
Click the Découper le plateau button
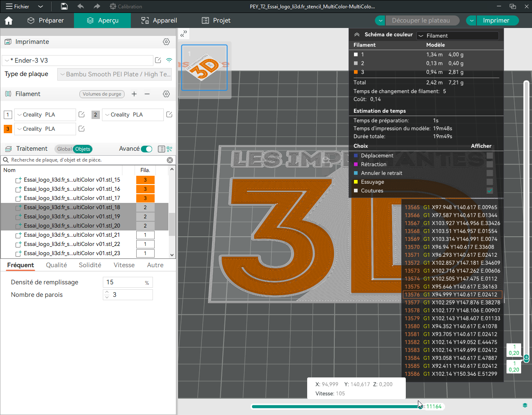[x=422, y=20]
